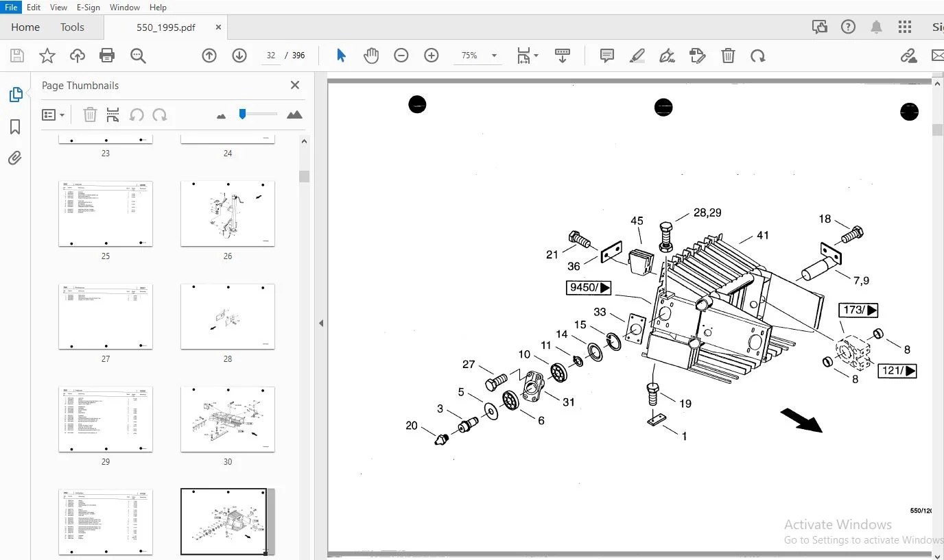
Task: Open the File menu
Action: (x=11, y=7)
